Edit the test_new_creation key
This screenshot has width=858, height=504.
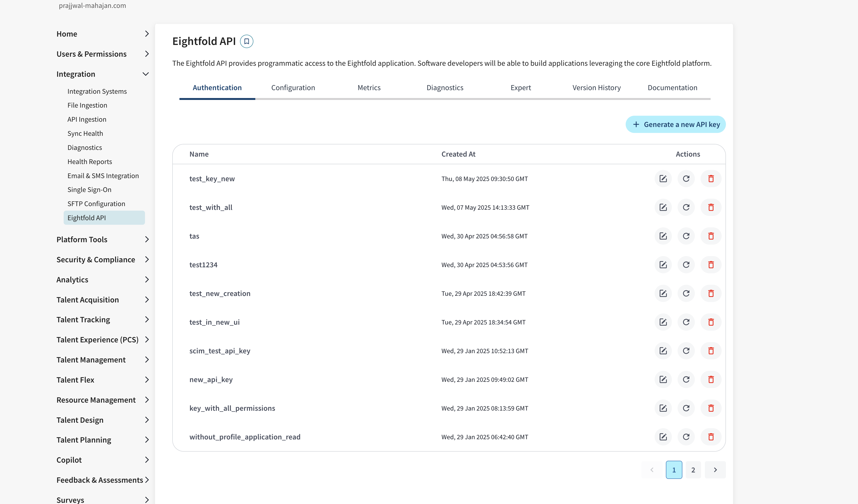(663, 293)
